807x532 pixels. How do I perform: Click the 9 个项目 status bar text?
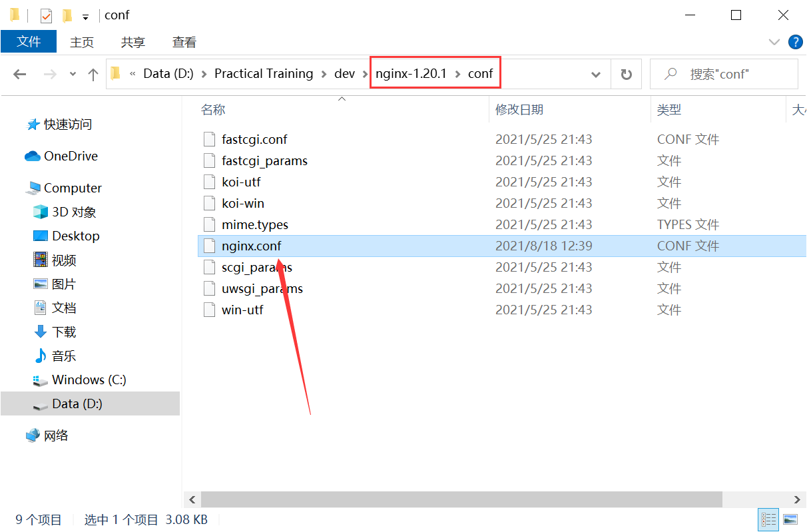[39, 520]
